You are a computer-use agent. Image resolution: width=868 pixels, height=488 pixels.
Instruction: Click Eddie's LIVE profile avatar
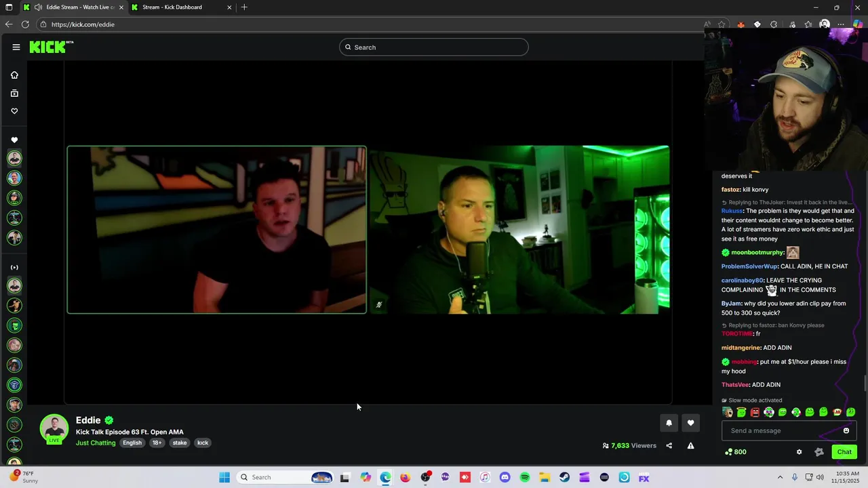click(x=54, y=429)
